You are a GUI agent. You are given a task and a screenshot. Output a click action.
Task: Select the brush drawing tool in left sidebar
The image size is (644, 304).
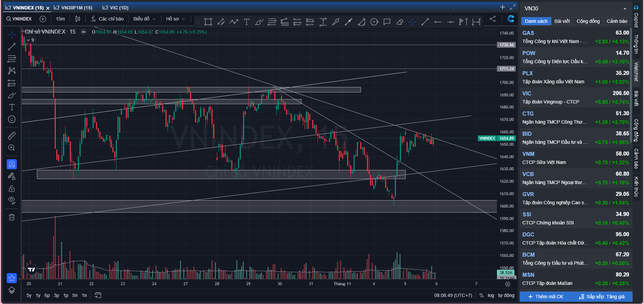click(12, 95)
